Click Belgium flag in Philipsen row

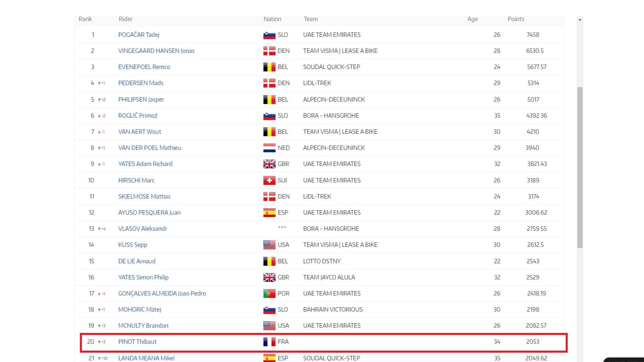pos(269,100)
